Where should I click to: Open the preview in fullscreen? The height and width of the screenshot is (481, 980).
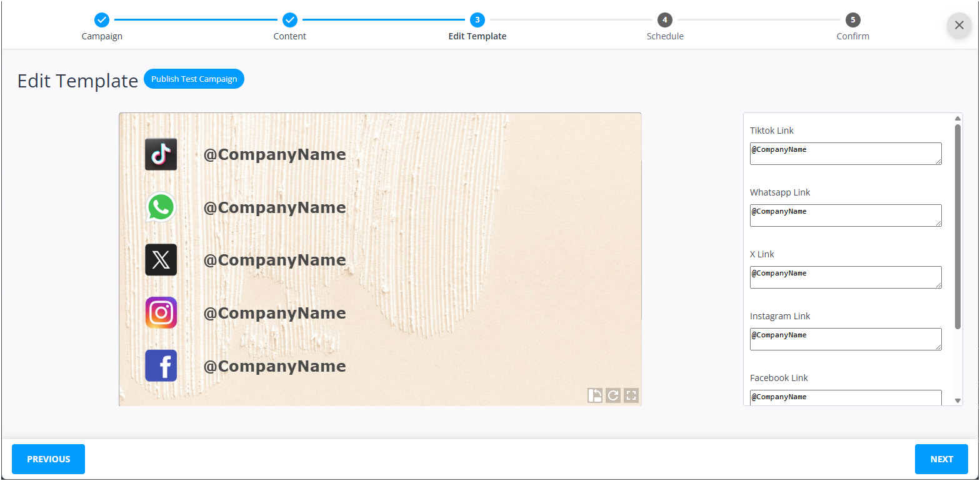[631, 395]
